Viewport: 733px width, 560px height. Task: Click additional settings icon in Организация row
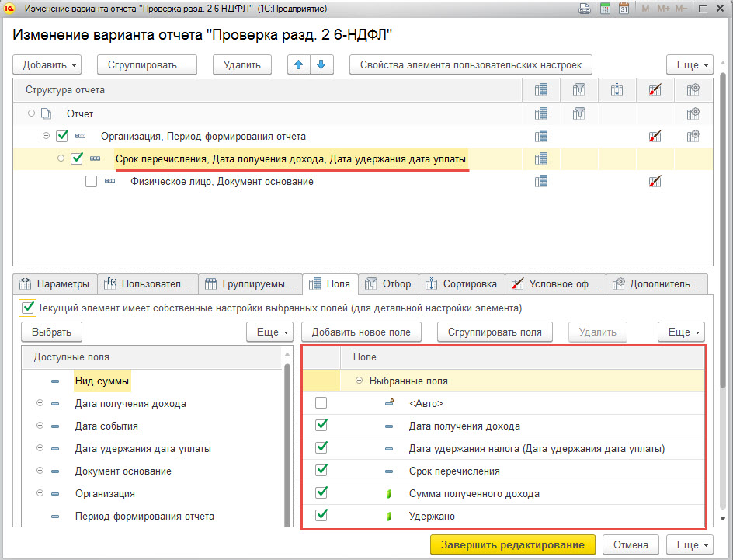(693, 137)
